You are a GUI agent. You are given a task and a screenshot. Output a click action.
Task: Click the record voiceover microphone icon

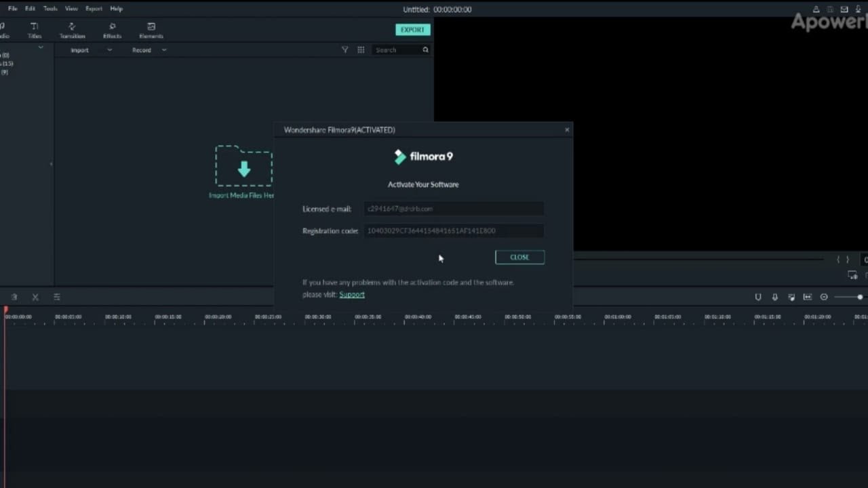[774, 297]
